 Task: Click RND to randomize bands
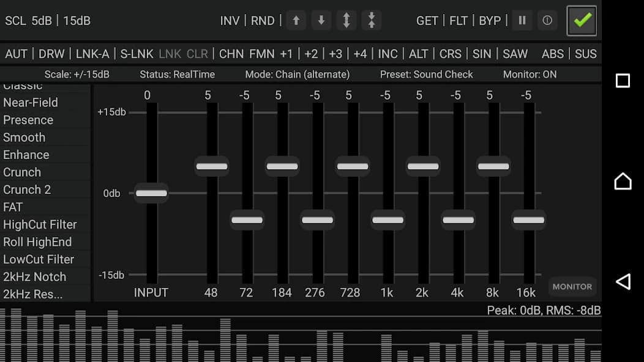pos(262,20)
